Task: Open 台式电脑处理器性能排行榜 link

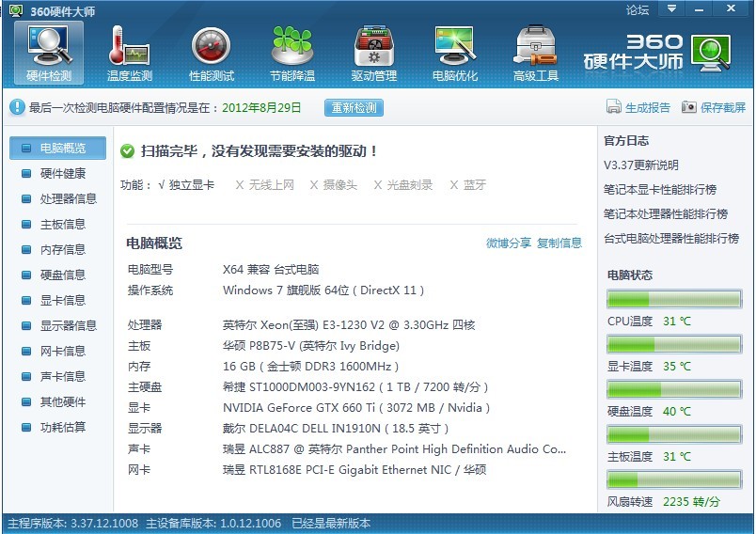Action: coord(671,238)
